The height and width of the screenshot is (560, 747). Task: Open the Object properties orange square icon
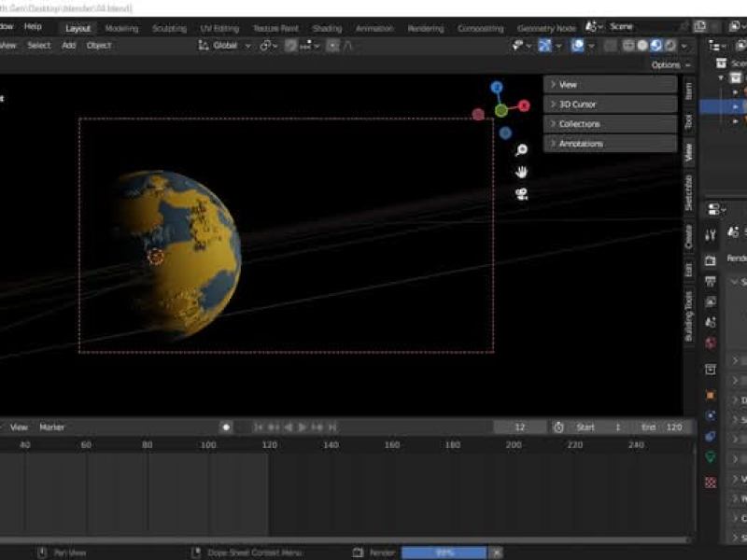[711, 394]
